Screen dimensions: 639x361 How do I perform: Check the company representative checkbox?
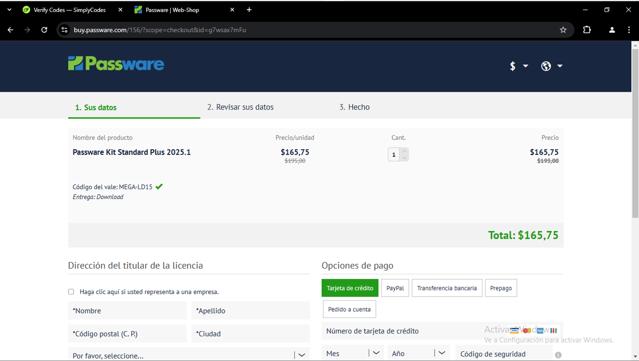tap(71, 292)
